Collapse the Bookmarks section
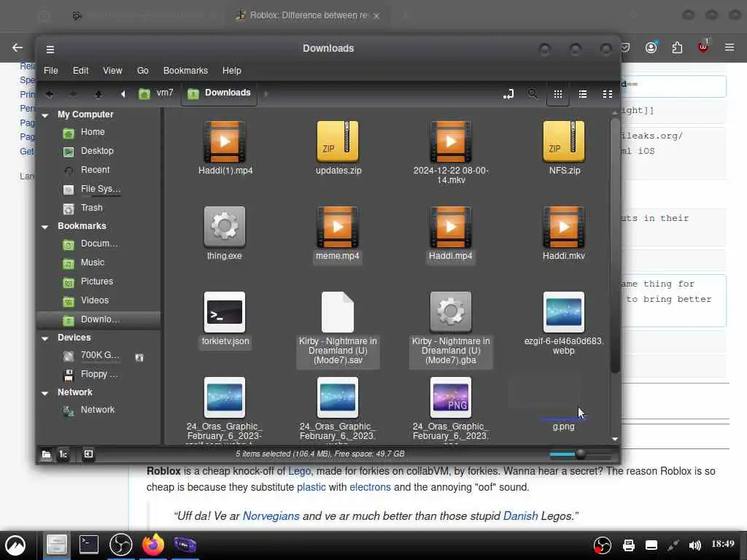Viewport: 747px width, 560px height. pyautogui.click(x=45, y=227)
